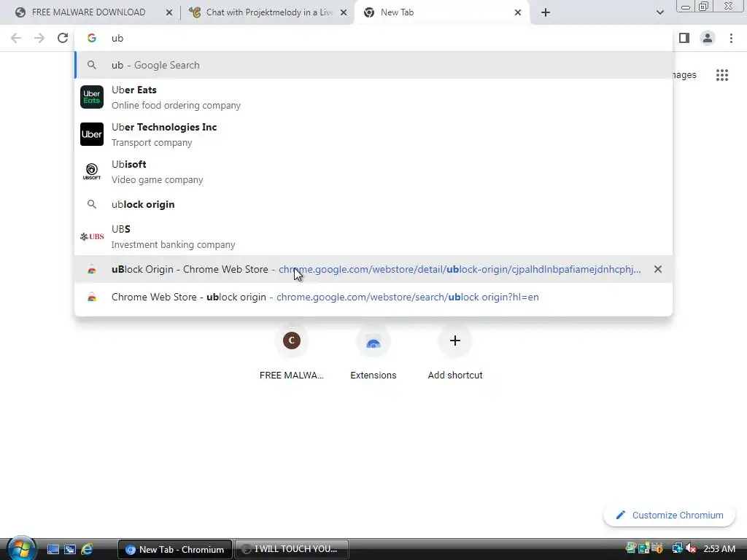Click the 2:53 AM taskbar clock
The height and width of the screenshot is (560, 747).
(x=719, y=548)
